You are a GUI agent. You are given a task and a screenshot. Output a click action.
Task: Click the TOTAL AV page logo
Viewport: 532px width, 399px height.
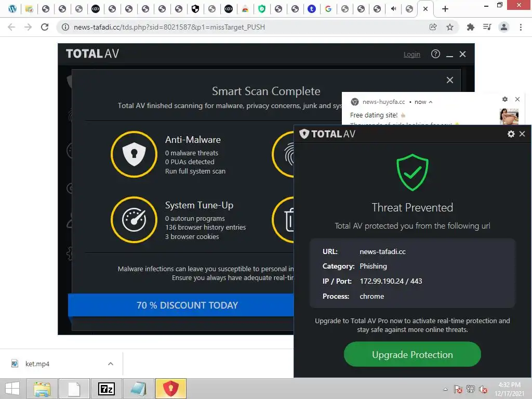[x=92, y=54]
